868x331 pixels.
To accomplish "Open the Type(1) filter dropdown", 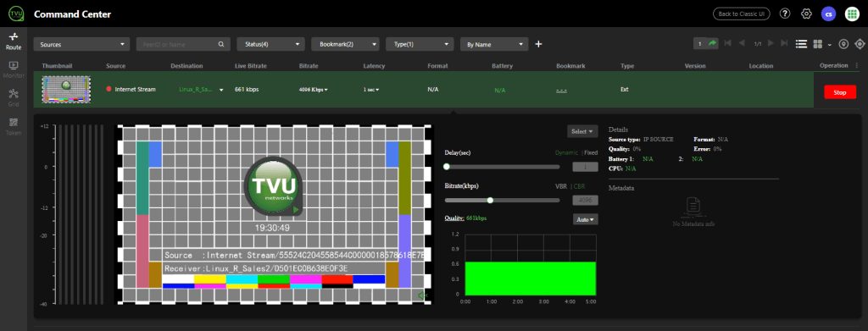I will tap(420, 44).
